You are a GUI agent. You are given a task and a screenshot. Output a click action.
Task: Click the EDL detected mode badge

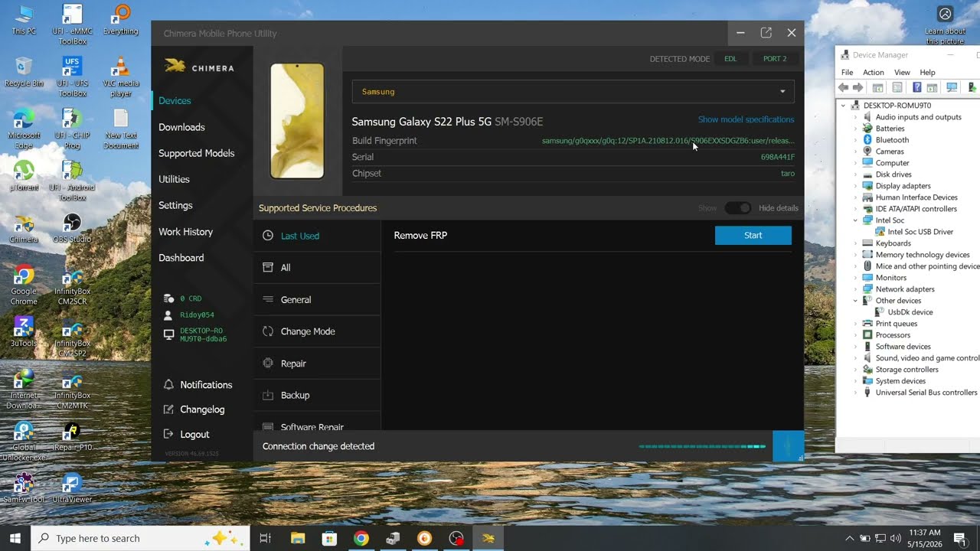(730, 59)
